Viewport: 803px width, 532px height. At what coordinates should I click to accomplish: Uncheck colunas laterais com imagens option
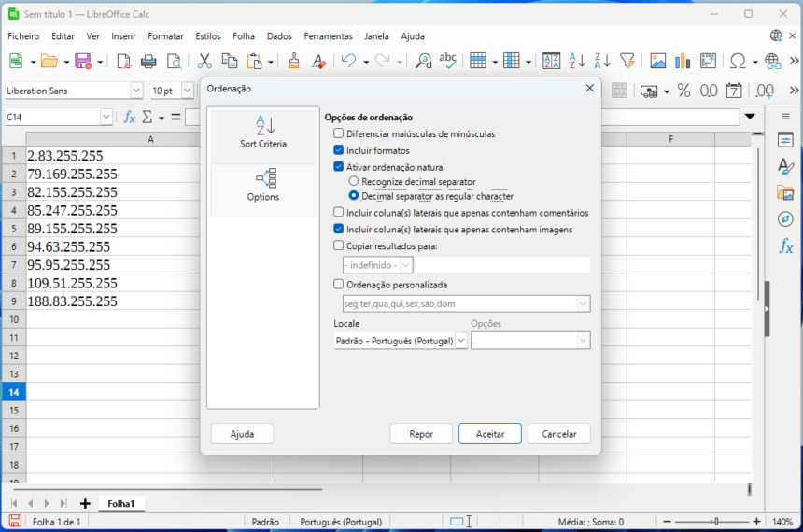[x=339, y=229]
